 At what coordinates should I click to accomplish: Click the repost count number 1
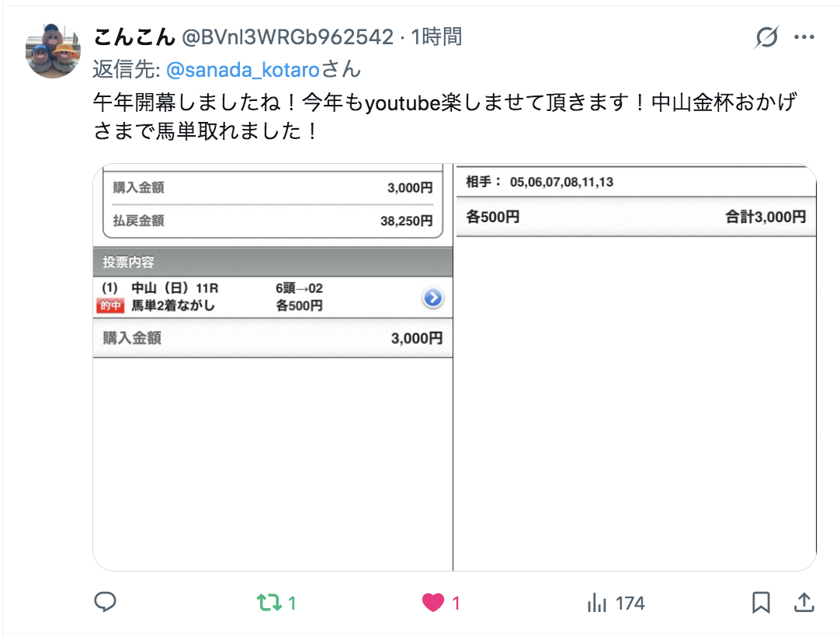click(292, 603)
